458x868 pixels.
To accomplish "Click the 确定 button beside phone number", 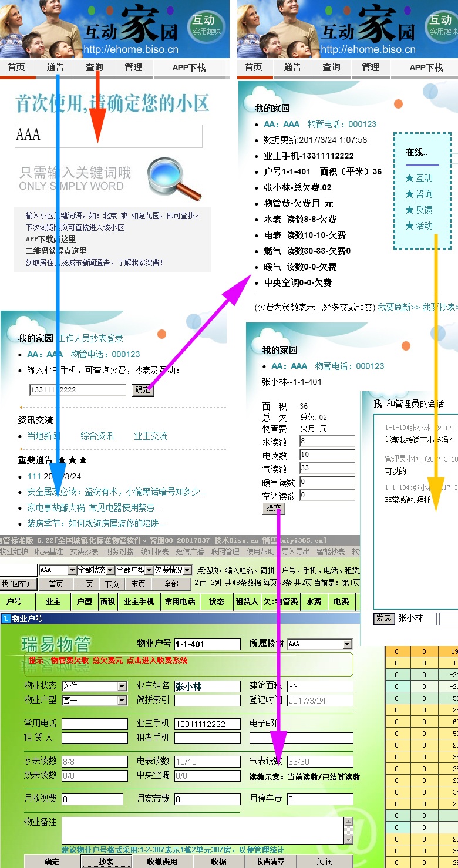I will click(x=143, y=390).
